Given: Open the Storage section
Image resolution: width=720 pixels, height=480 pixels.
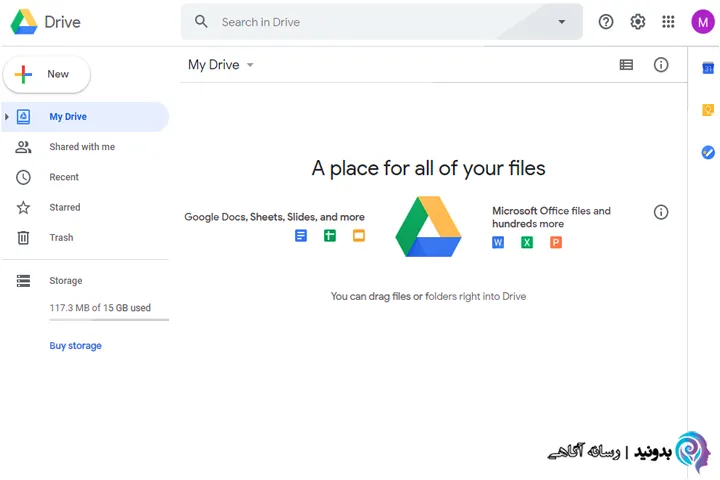Looking at the screenshot, I should [85, 281].
